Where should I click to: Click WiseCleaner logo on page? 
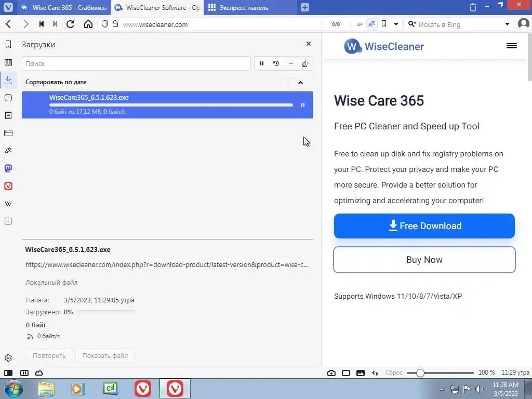(x=384, y=46)
